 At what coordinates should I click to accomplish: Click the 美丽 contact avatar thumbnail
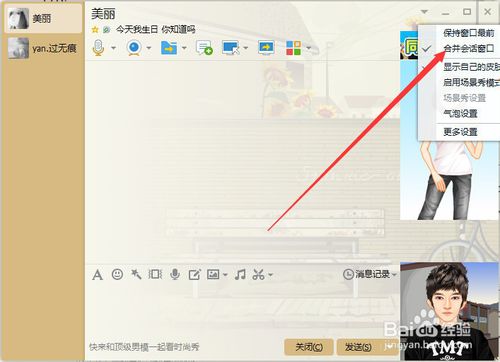[x=19, y=19]
